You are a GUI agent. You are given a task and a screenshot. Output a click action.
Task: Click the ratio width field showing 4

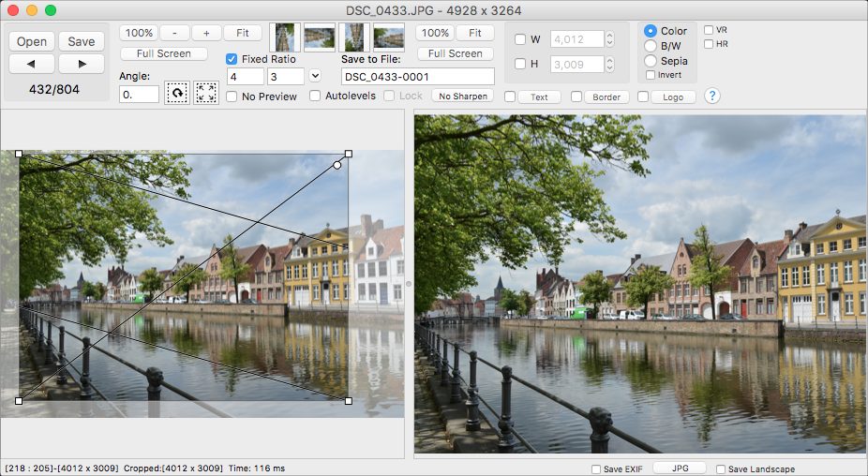click(x=246, y=77)
